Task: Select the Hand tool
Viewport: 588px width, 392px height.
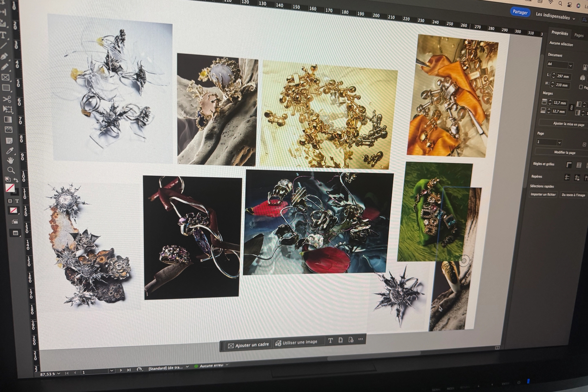Action: (10, 160)
